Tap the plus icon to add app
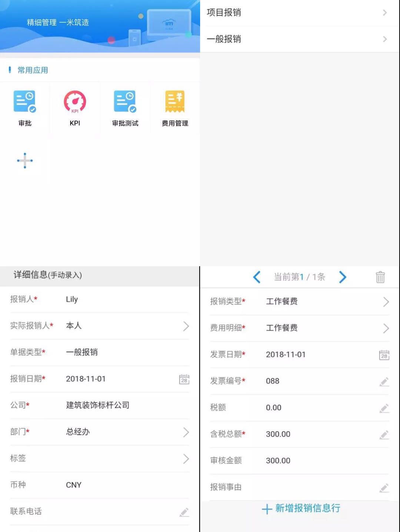This screenshot has height=532, width=400. [x=25, y=161]
